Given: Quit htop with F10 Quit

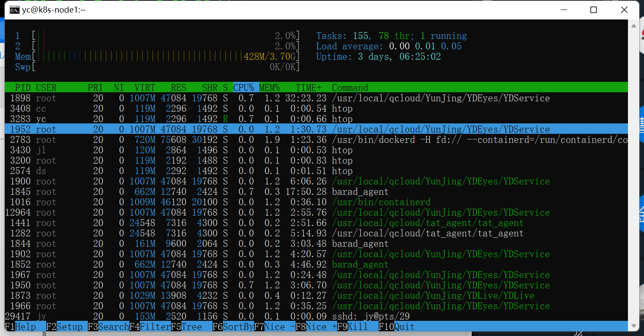Looking at the screenshot, I should click(397, 326).
